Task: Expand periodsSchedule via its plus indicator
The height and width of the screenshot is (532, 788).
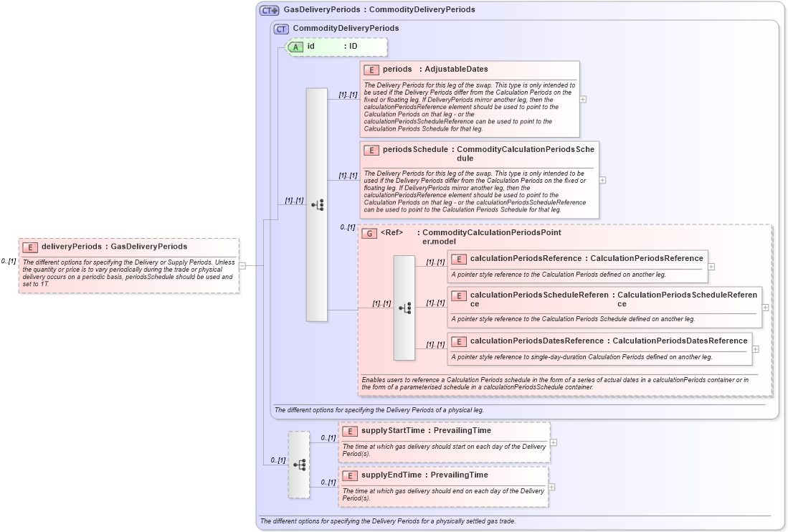Action: [602, 179]
